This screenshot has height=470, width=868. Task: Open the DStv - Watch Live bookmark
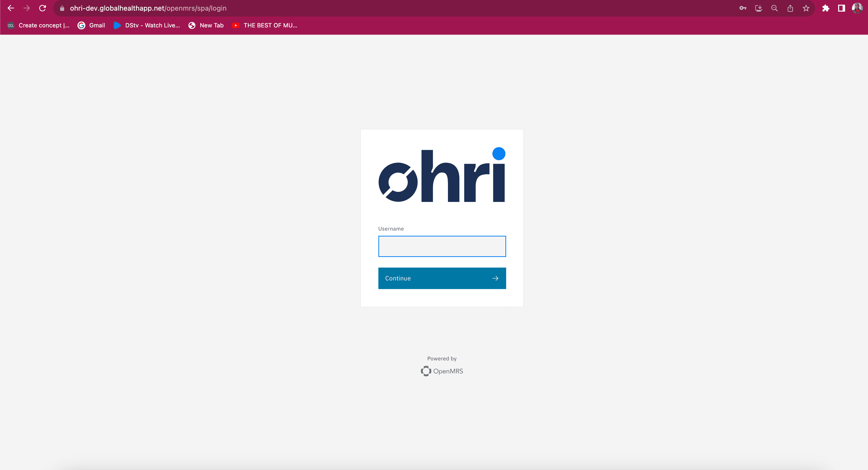point(147,25)
